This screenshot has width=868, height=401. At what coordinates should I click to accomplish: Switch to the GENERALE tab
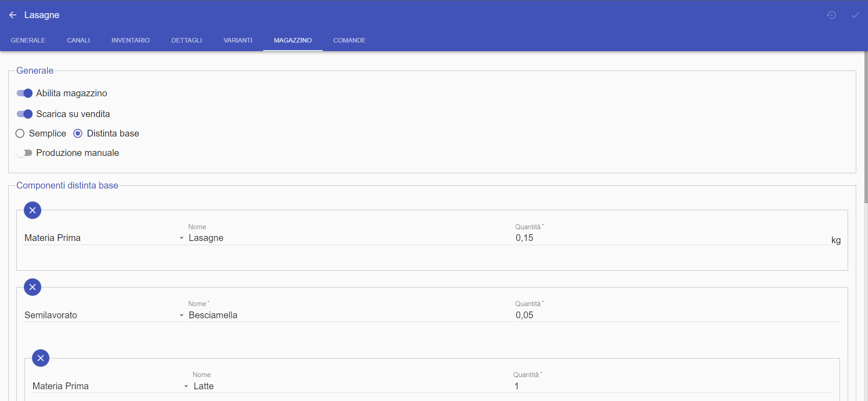point(28,40)
